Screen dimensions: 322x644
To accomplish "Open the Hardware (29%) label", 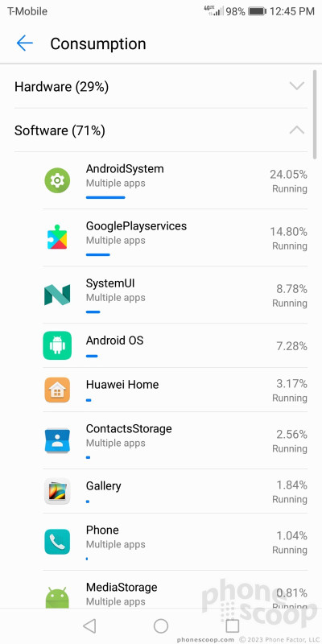I will point(62,87).
